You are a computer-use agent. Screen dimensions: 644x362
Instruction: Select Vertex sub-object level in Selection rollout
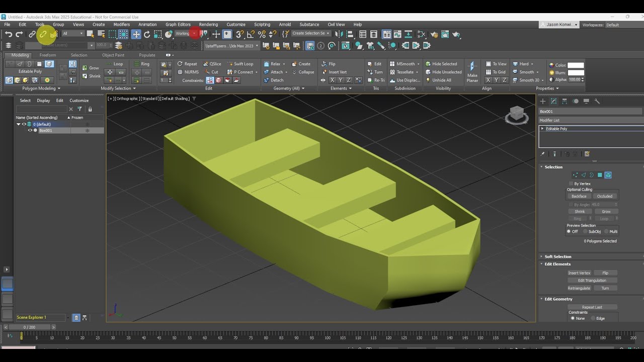pyautogui.click(x=575, y=175)
